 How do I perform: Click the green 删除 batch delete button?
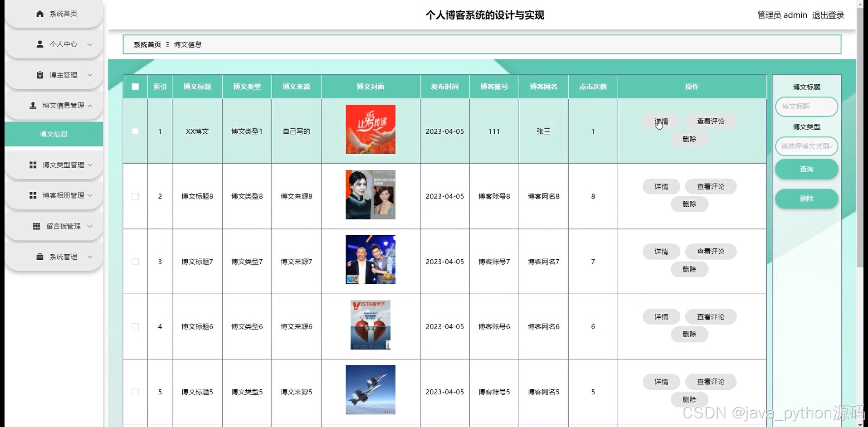[x=806, y=199]
